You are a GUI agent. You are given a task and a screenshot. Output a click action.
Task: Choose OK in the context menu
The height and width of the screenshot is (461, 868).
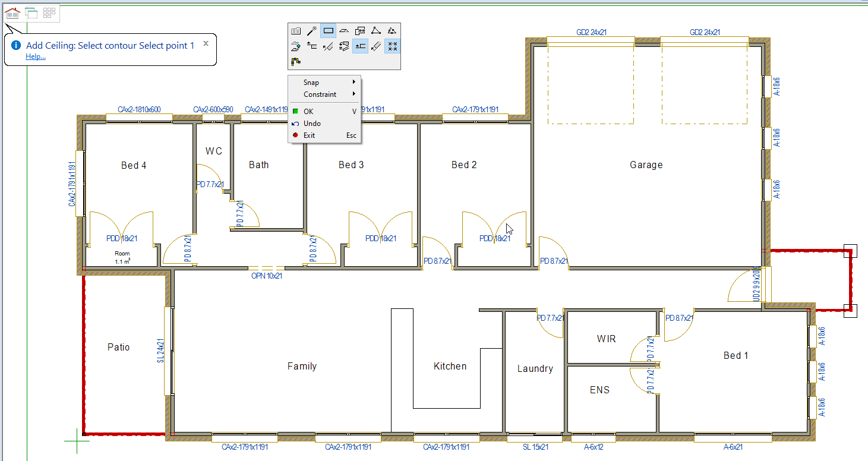(308, 112)
